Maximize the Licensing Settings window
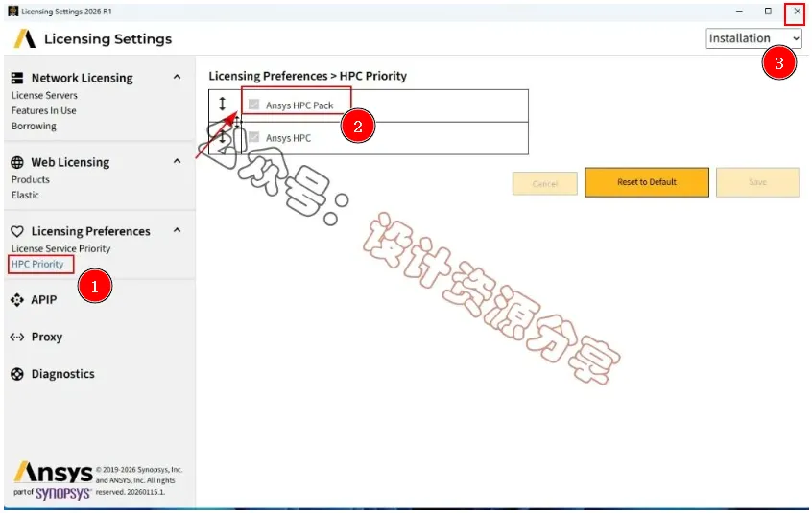812x513 pixels. tap(768, 11)
